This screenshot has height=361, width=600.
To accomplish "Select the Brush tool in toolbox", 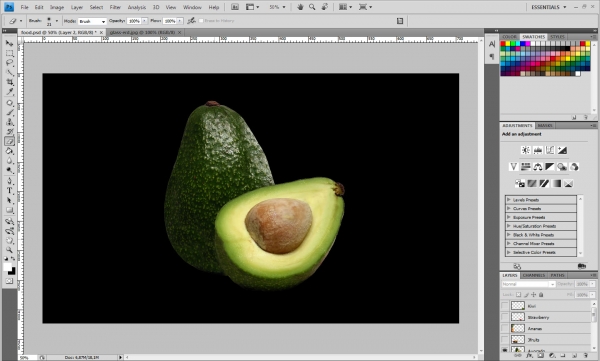I will pos(9,112).
